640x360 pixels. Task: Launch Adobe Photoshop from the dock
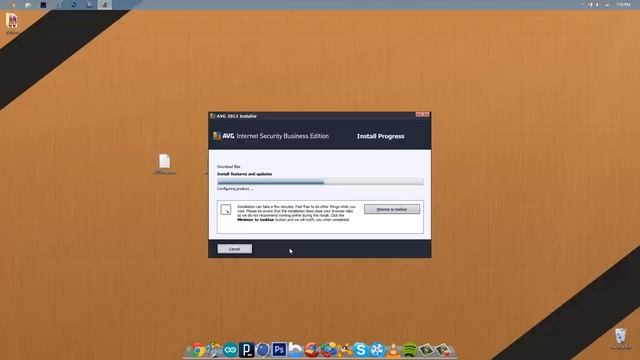click(x=279, y=350)
